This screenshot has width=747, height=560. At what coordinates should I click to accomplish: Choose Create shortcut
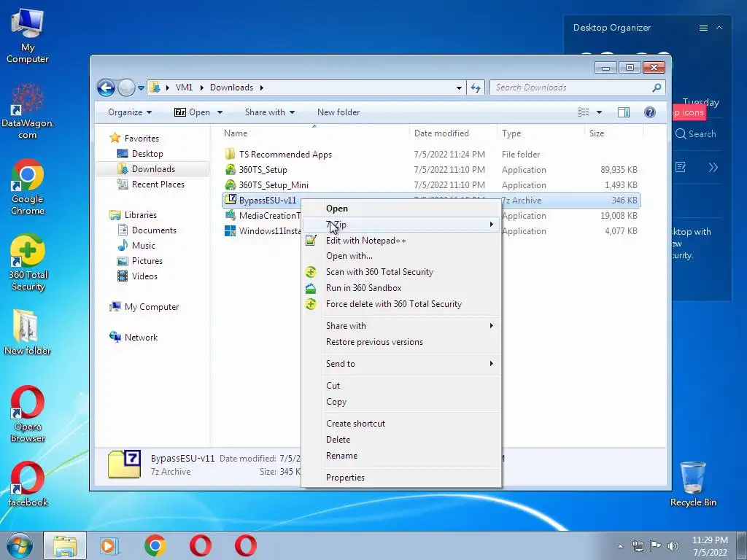(x=401, y=424)
